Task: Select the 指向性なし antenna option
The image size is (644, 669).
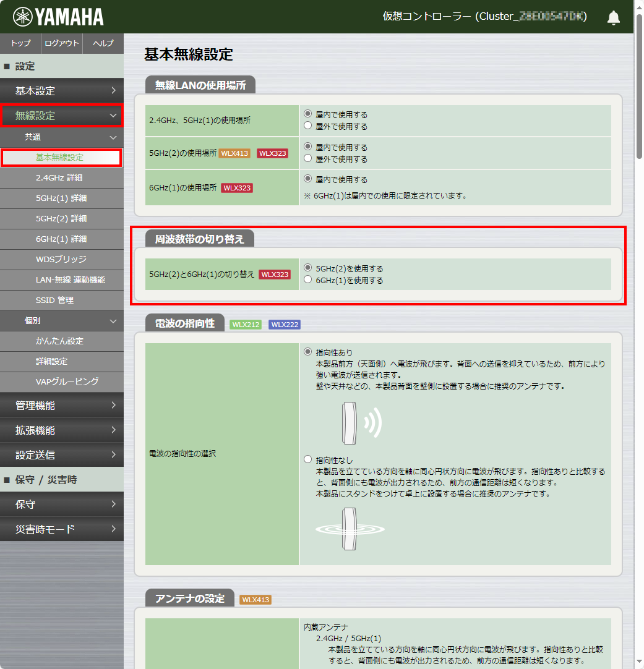Action: click(307, 459)
